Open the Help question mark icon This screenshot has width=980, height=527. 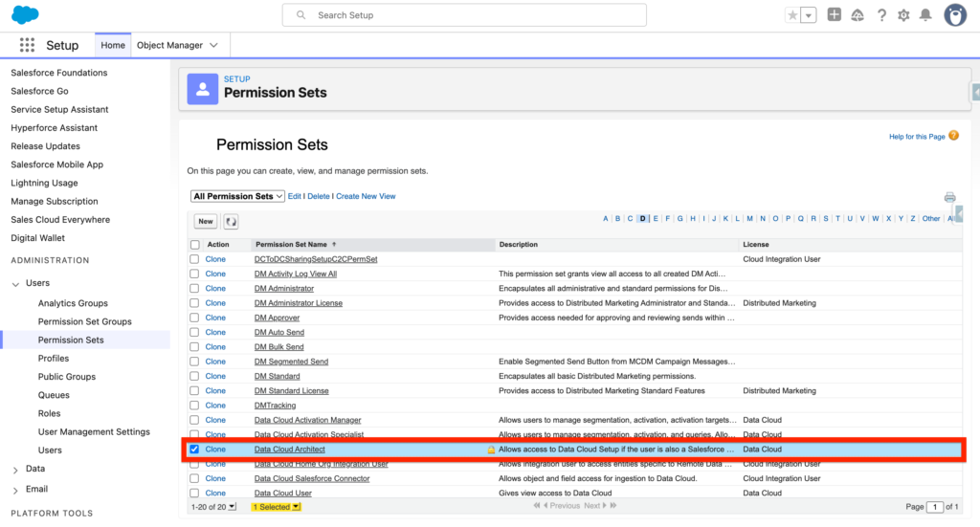(x=880, y=15)
